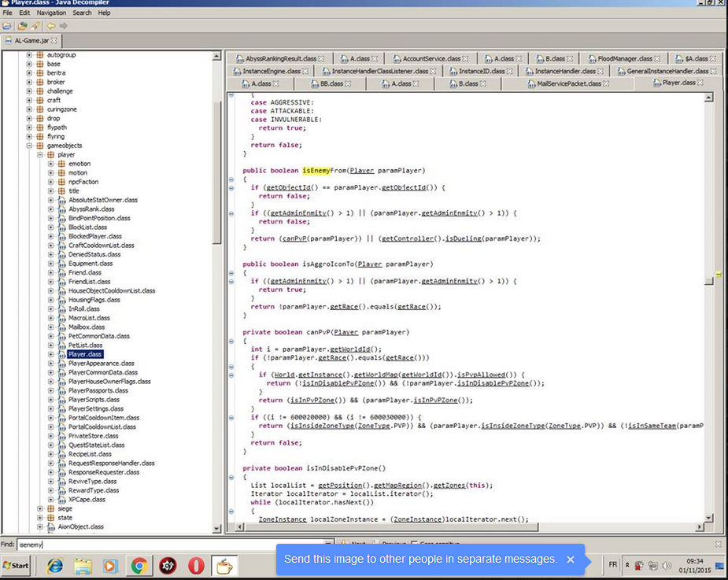The width and height of the screenshot is (728, 580).
Task: Switch to the MailServicePacket.class tab
Action: (568, 83)
